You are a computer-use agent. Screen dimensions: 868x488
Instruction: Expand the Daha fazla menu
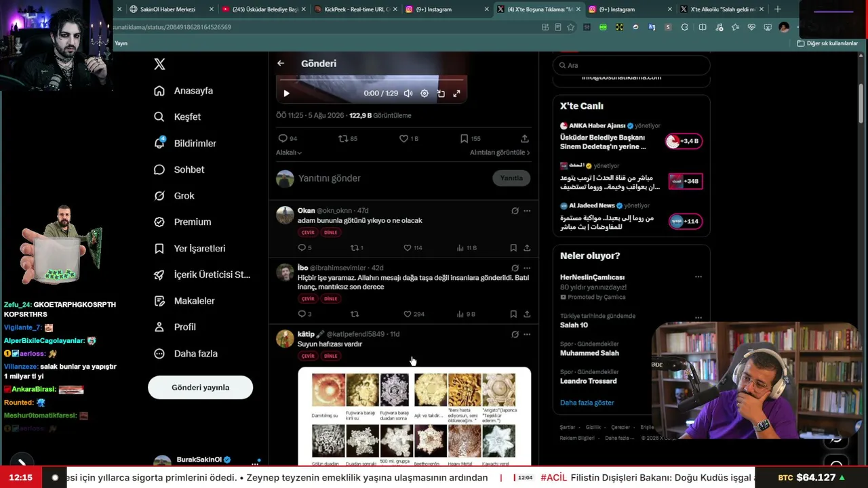186,354
